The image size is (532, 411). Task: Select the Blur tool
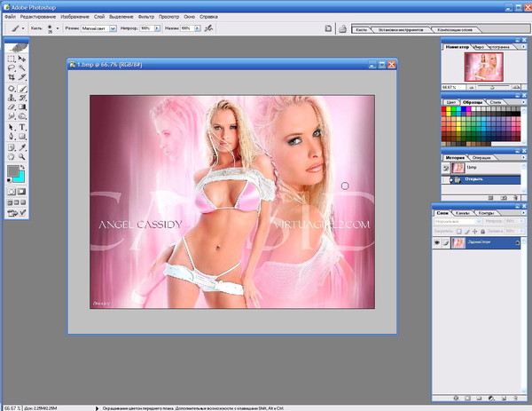click(x=12, y=116)
